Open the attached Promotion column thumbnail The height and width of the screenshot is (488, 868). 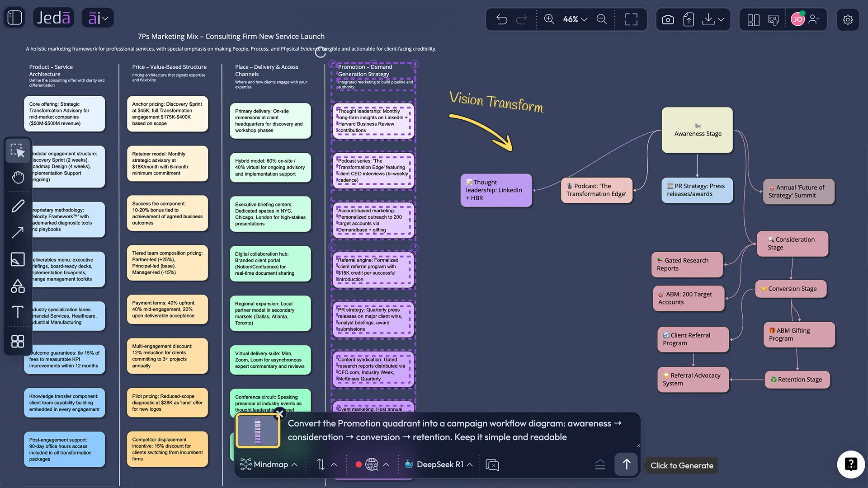(258, 432)
